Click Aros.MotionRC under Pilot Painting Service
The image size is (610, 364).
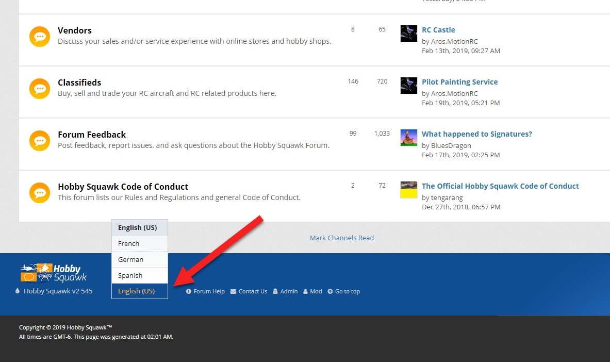[x=454, y=93]
